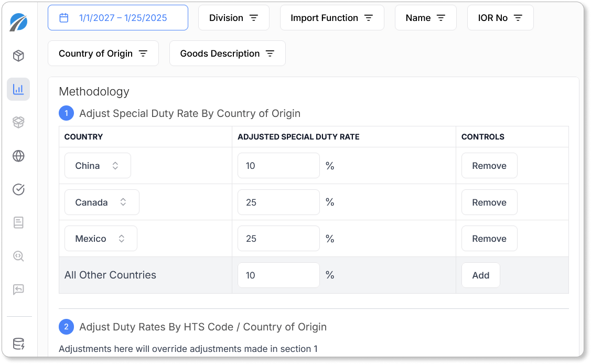Open the code search magnifier sidebar icon
The image size is (591, 364).
(18, 256)
